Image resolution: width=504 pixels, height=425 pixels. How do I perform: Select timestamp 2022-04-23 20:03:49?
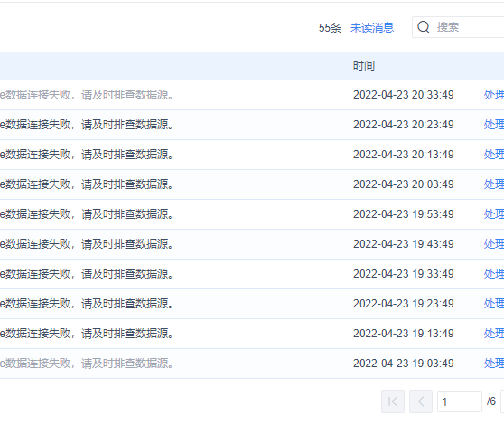pos(404,184)
